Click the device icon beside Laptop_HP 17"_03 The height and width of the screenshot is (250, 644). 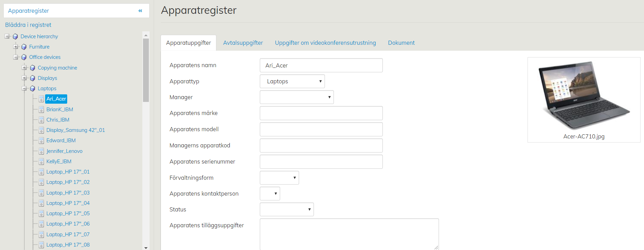click(41, 193)
